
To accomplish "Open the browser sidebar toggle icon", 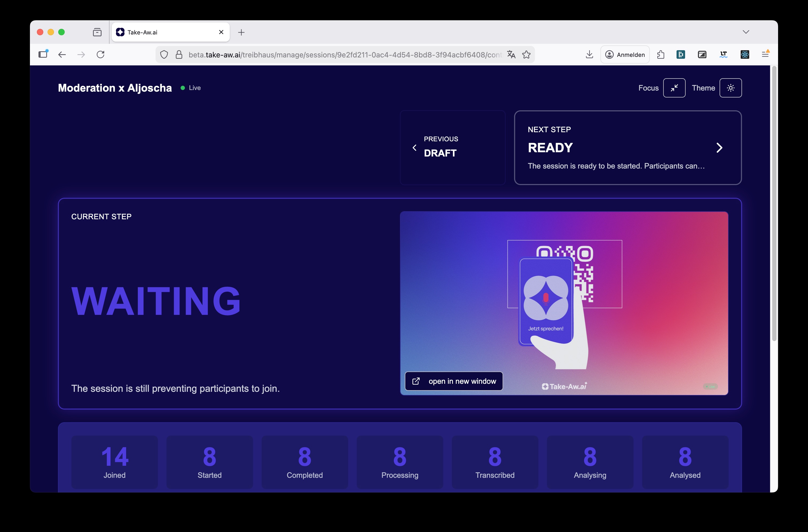I will point(43,54).
